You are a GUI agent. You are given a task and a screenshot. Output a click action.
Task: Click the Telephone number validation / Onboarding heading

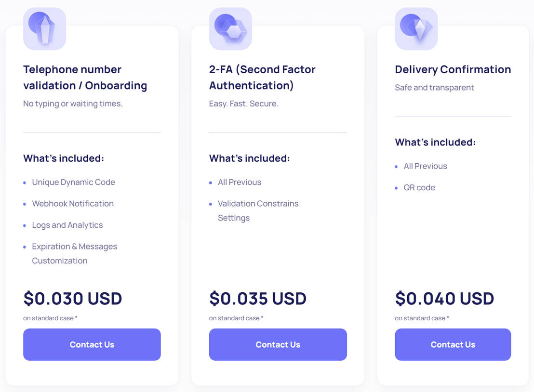85,77
